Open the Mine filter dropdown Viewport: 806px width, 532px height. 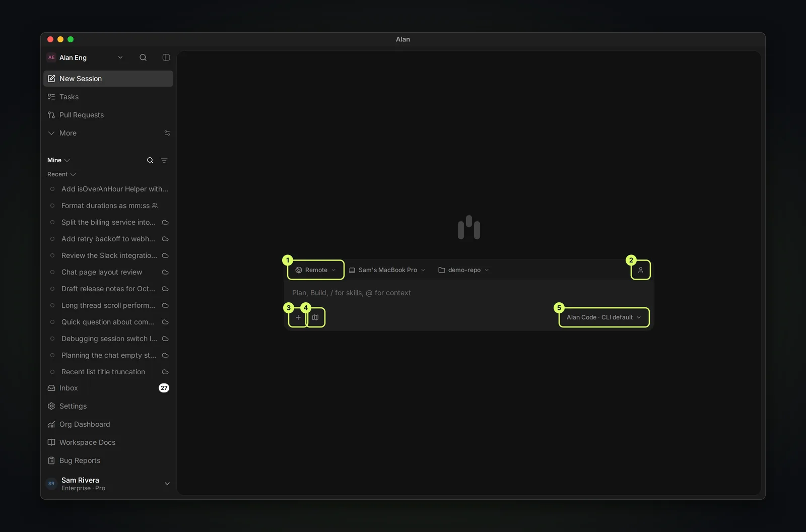pos(58,160)
